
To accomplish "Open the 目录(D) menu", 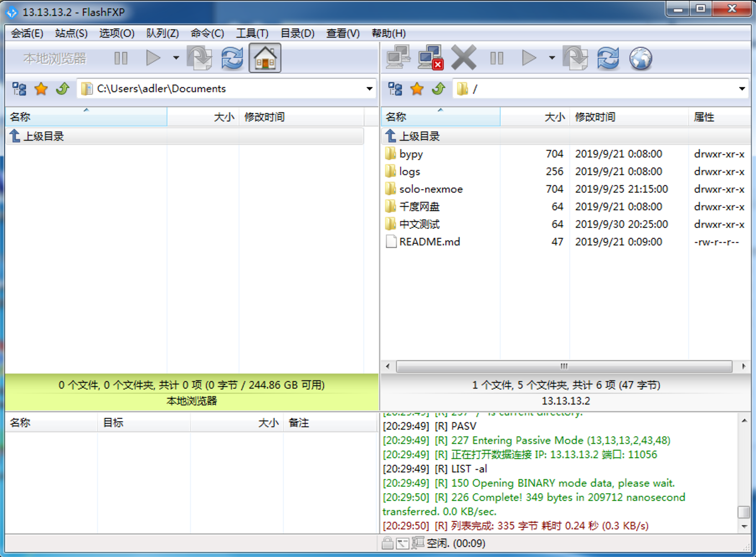I will tap(297, 33).
